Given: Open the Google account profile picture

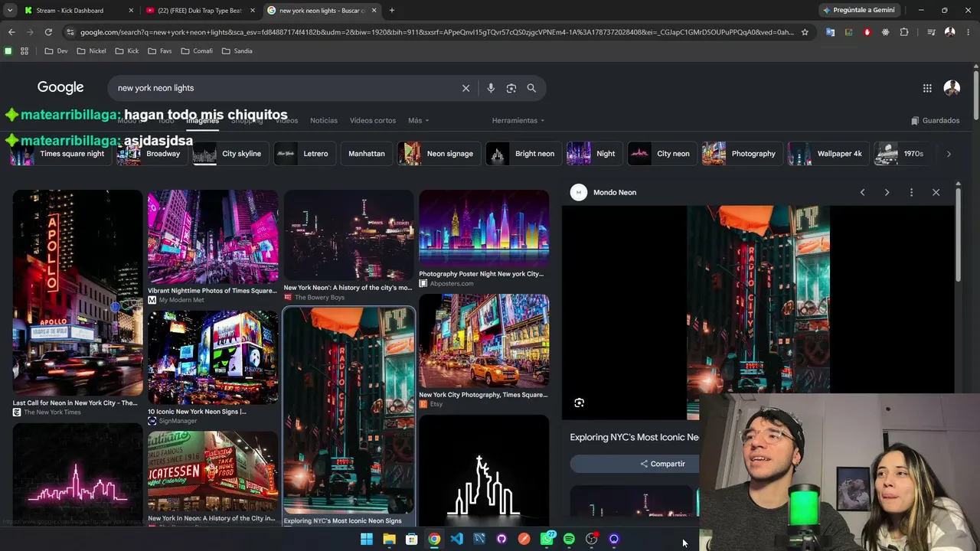Looking at the screenshot, I should pos(952,88).
